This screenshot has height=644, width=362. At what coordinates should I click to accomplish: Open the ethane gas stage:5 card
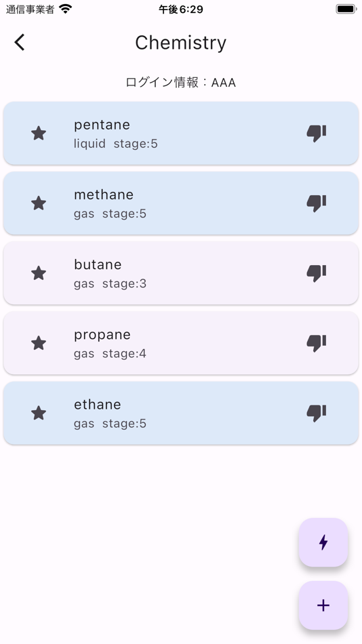pos(181,414)
